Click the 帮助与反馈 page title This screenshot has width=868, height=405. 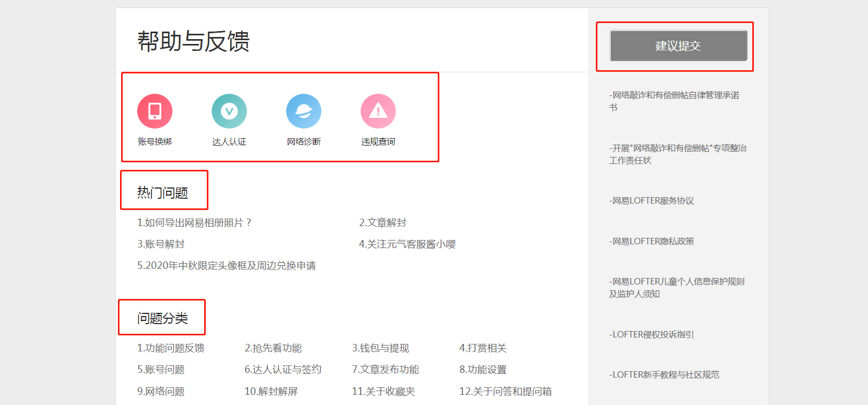point(193,41)
